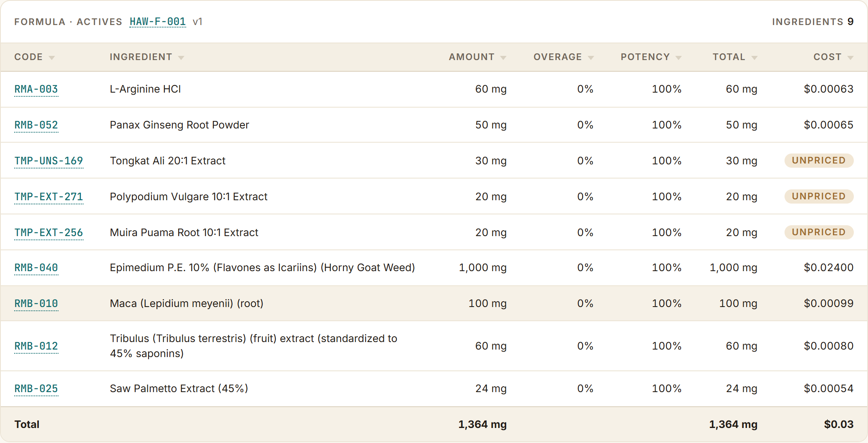
Task: Follow the RMB-040 code link
Action: (x=36, y=268)
